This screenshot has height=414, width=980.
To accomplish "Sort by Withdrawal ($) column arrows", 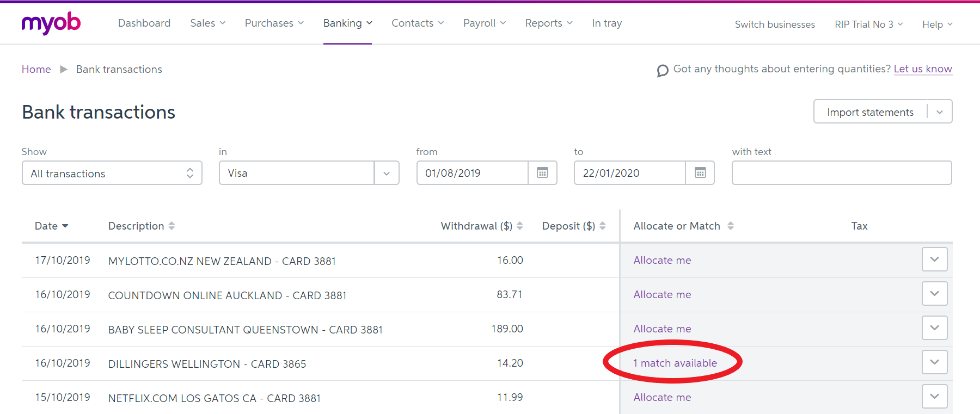I will pyautogui.click(x=520, y=226).
